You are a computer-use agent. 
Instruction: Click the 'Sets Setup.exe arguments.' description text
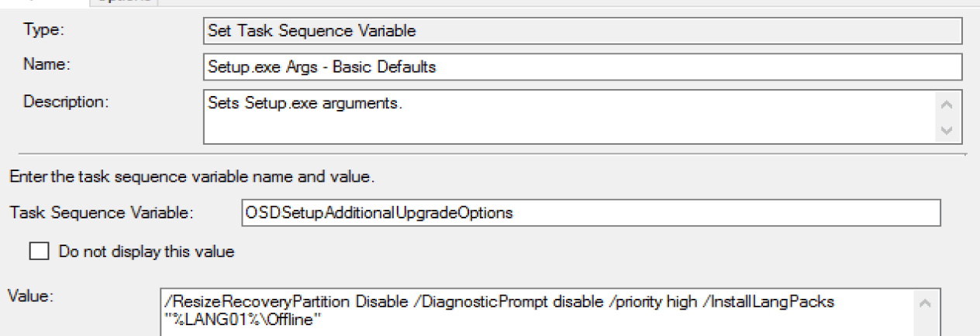click(x=305, y=103)
